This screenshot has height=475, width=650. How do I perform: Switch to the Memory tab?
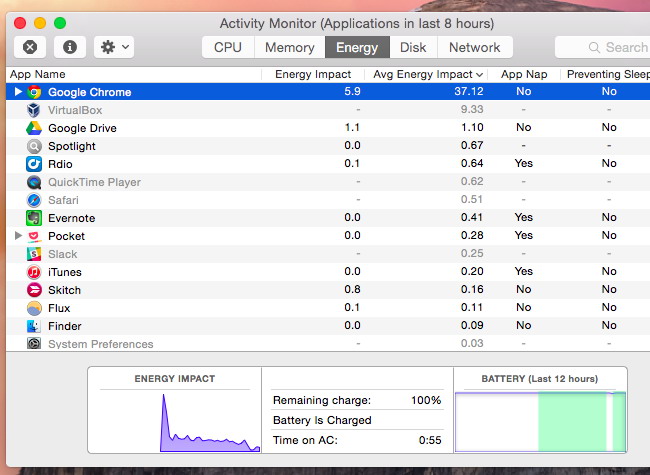[x=290, y=47]
